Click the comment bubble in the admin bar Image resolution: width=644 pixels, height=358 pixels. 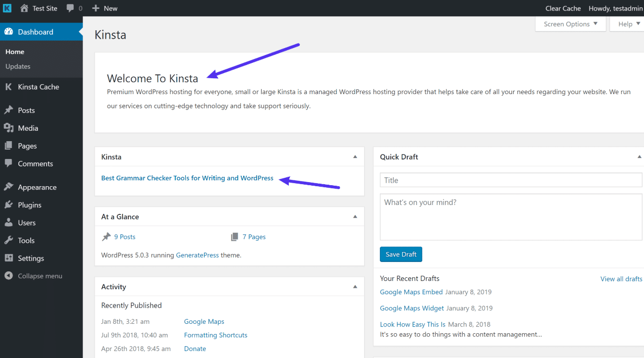pyautogui.click(x=69, y=8)
